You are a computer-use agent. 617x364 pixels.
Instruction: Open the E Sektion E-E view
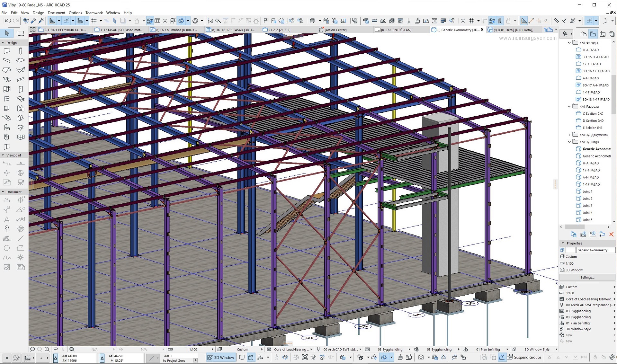point(592,128)
